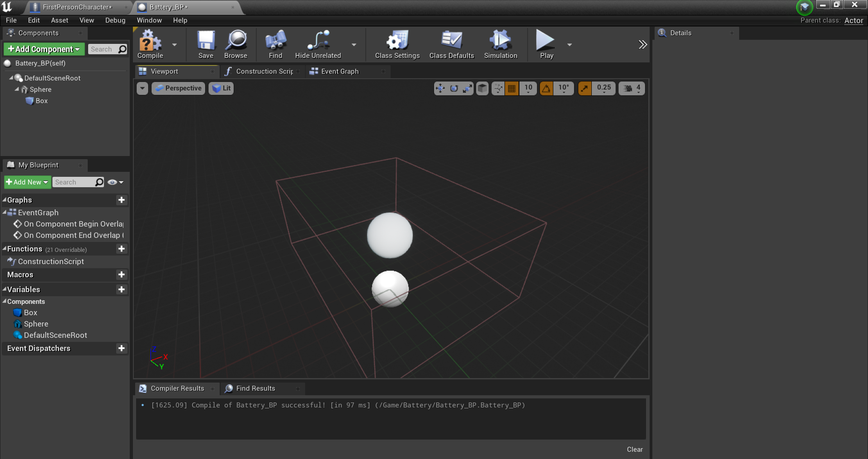Switch to the Event Graph tab
Viewport: 868px width, 459px height.
(x=340, y=71)
